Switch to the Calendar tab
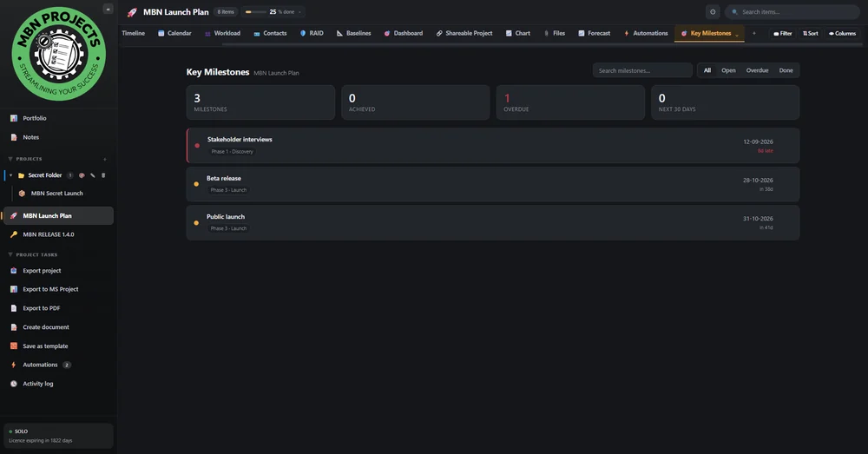Image resolution: width=868 pixels, height=454 pixels. 174,33
